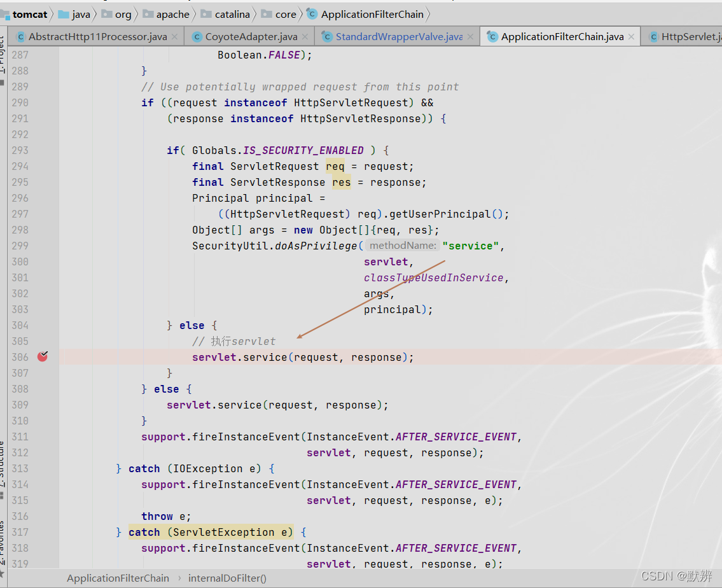Screen dimensions: 722x588
Task: Click the 执行servlet comment line
Action: point(234,342)
